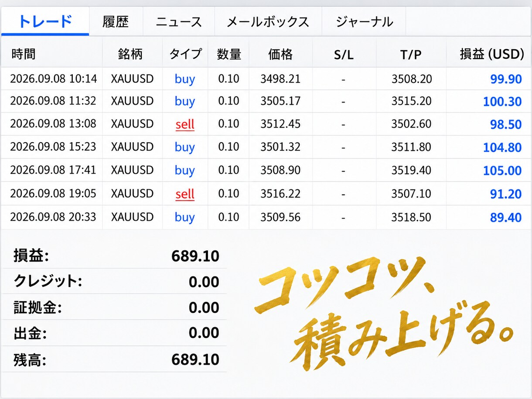The width and height of the screenshot is (532, 399).
Task: Click price 3501.32
Action: pos(280,147)
